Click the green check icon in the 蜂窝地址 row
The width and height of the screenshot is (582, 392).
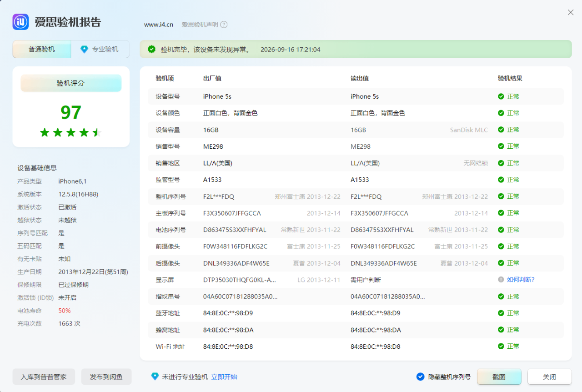click(x=501, y=330)
